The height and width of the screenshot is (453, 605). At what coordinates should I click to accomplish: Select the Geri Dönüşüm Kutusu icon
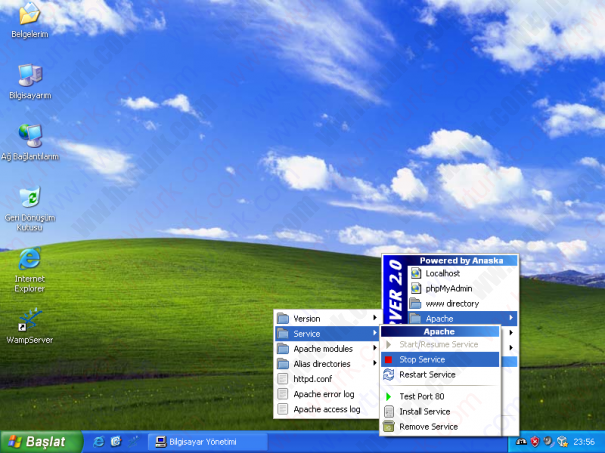pyautogui.click(x=30, y=208)
